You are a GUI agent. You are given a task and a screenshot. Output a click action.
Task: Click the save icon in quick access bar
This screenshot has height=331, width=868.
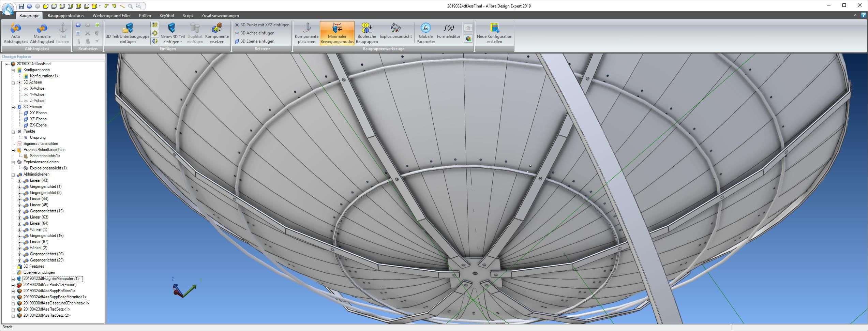point(21,6)
